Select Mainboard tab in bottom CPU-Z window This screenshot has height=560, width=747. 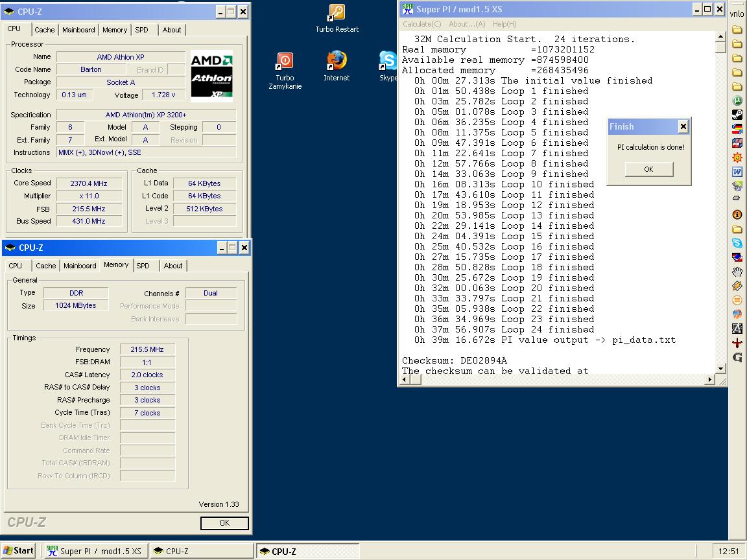click(x=80, y=266)
